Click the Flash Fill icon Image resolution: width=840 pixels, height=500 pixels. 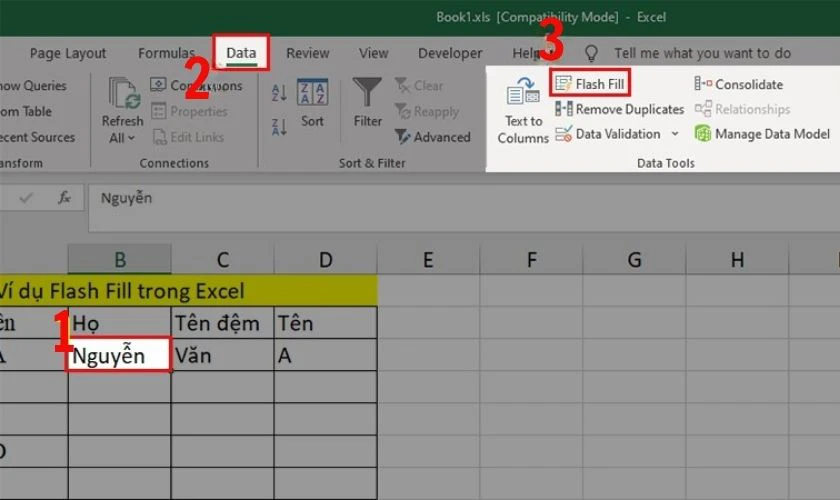[563, 84]
